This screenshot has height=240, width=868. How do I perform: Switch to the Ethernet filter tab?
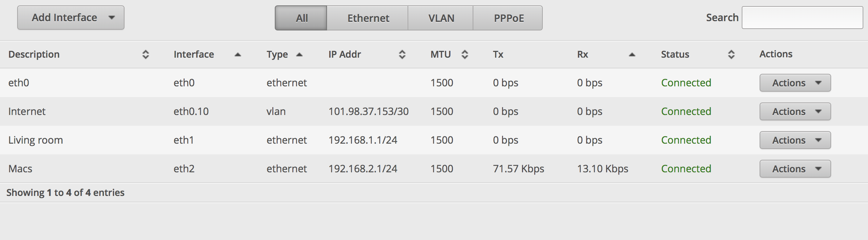tap(368, 18)
